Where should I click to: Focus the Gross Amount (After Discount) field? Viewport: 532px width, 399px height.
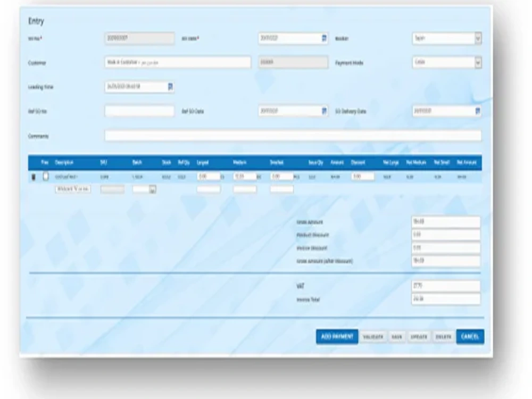click(x=446, y=261)
